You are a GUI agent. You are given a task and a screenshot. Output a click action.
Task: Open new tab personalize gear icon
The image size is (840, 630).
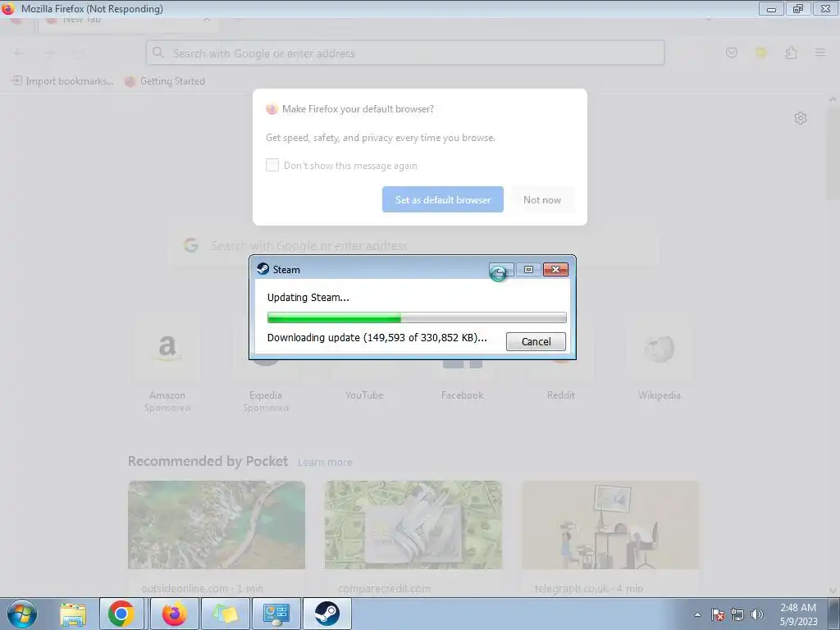coord(801,118)
